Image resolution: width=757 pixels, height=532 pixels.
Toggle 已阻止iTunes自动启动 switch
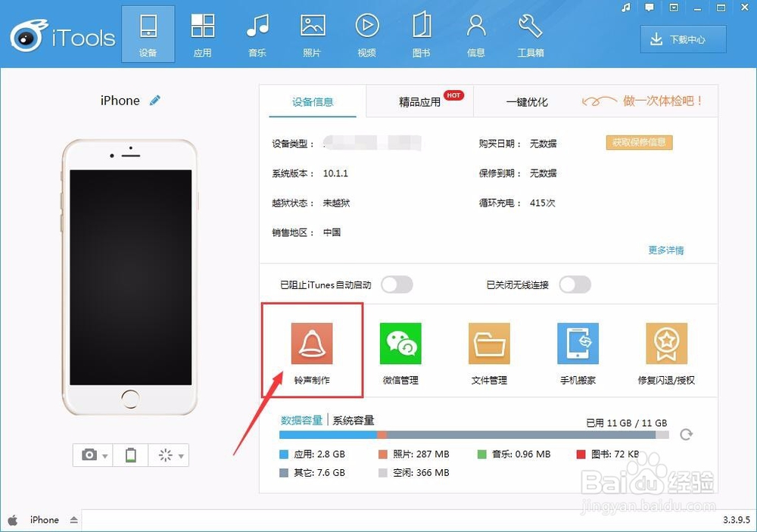(397, 285)
